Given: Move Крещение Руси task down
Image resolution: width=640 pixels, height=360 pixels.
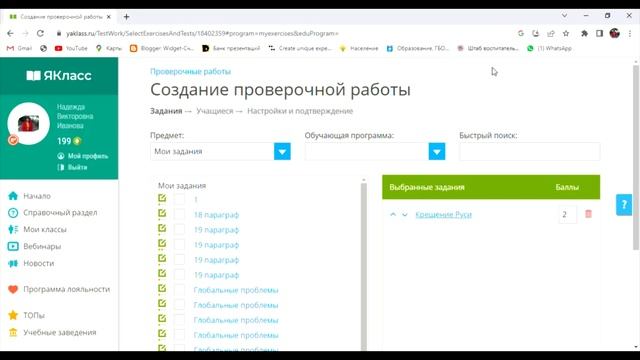Looking at the screenshot, I should [x=404, y=214].
